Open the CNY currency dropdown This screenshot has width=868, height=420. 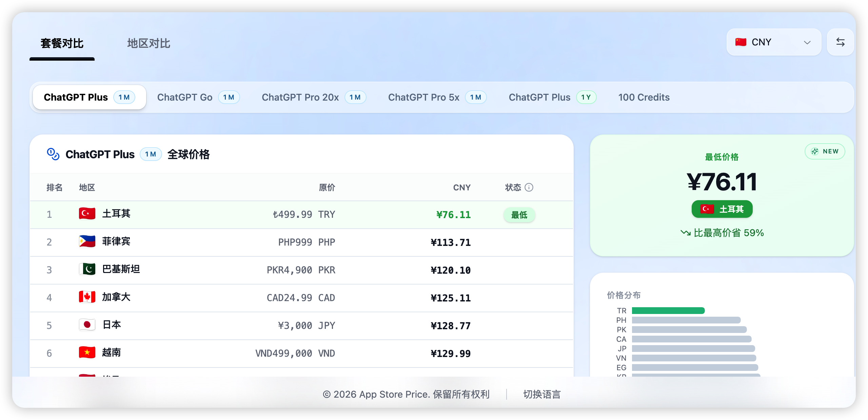[773, 42]
